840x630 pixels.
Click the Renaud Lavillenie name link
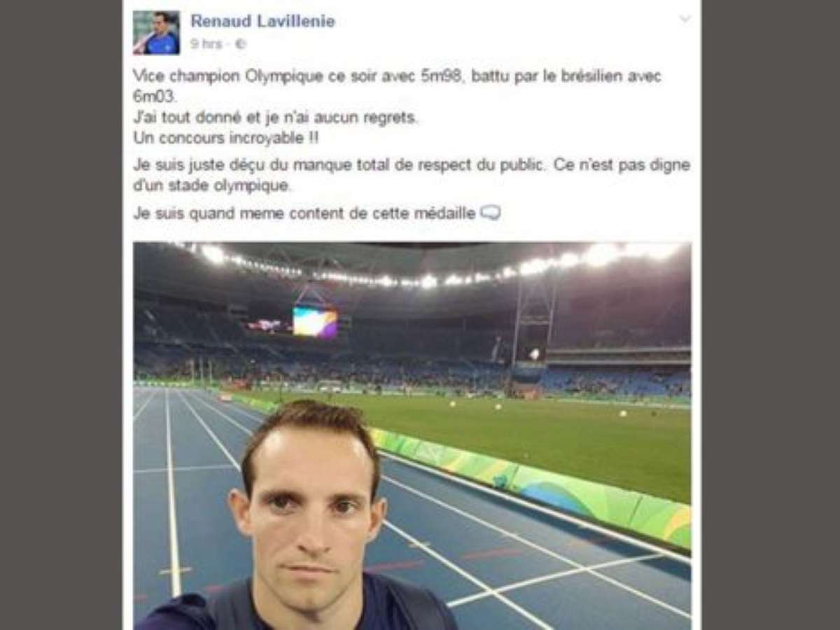pos(262,22)
